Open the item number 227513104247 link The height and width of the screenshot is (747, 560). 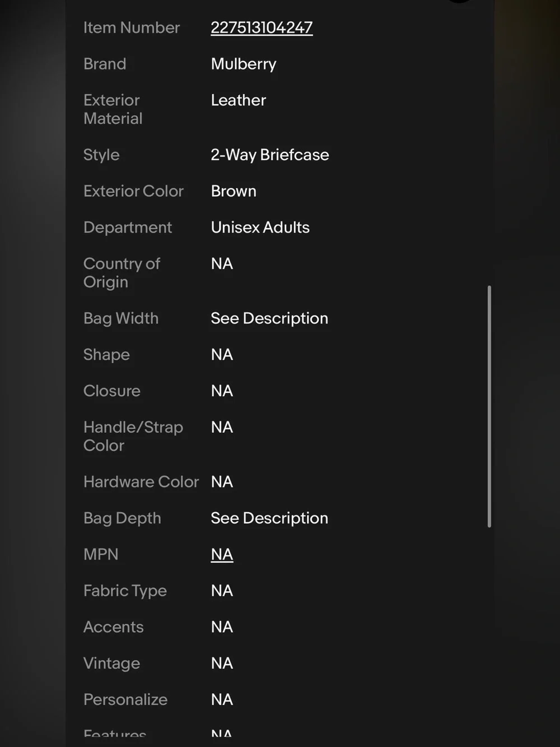click(x=262, y=27)
